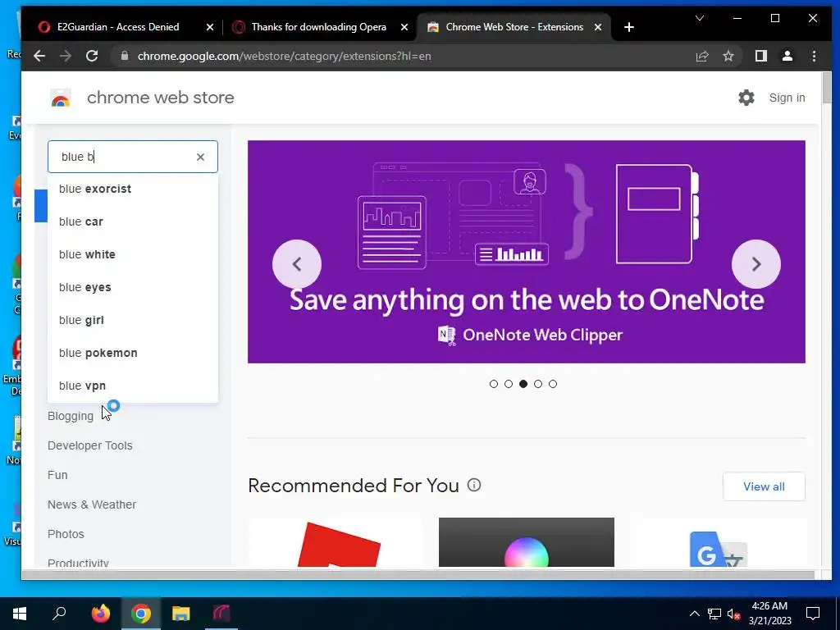Image resolution: width=840 pixels, height=630 pixels.
Task: Select the third carousel dot
Action: [x=523, y=384]
